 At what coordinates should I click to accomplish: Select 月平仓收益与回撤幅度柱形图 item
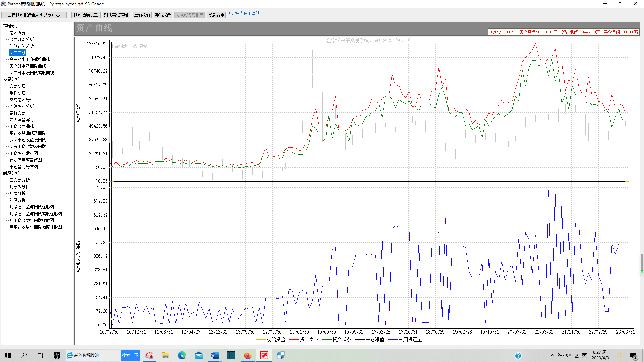pyautogui.click(x=36, y=227)
